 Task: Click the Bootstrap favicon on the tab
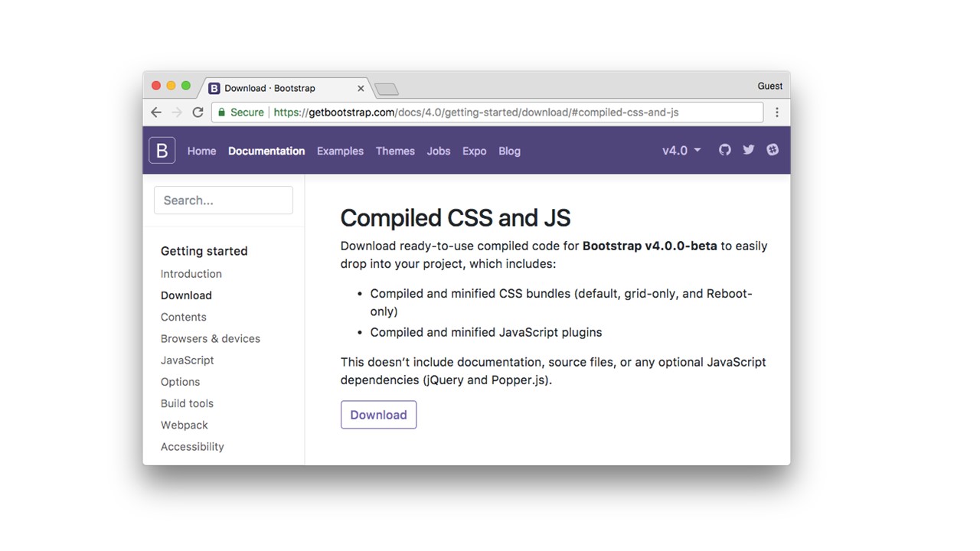click(214, 88)
